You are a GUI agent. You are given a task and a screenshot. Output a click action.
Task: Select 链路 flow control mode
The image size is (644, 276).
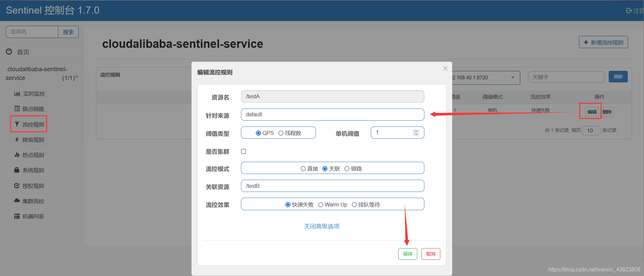(x=347, y=169)
